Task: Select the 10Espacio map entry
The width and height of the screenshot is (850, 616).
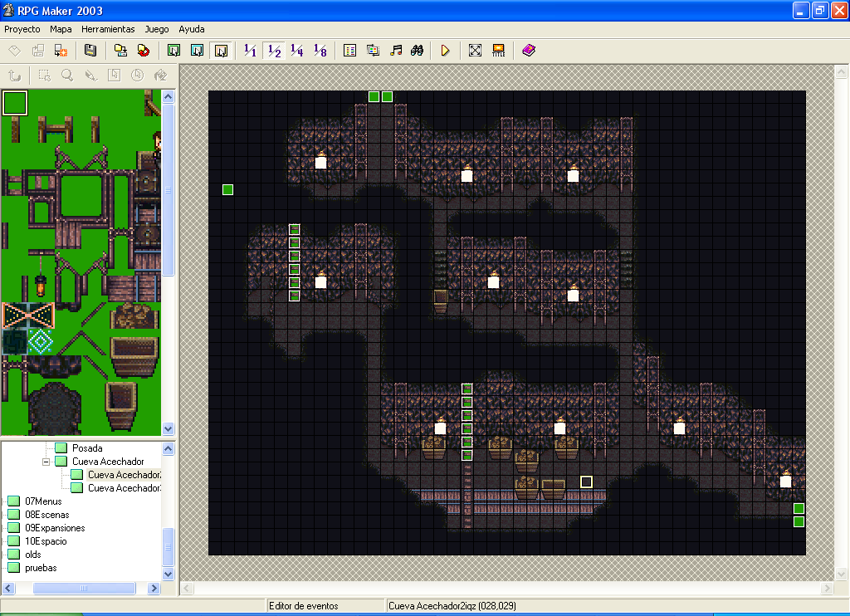Action: click(x=46, y=541)
